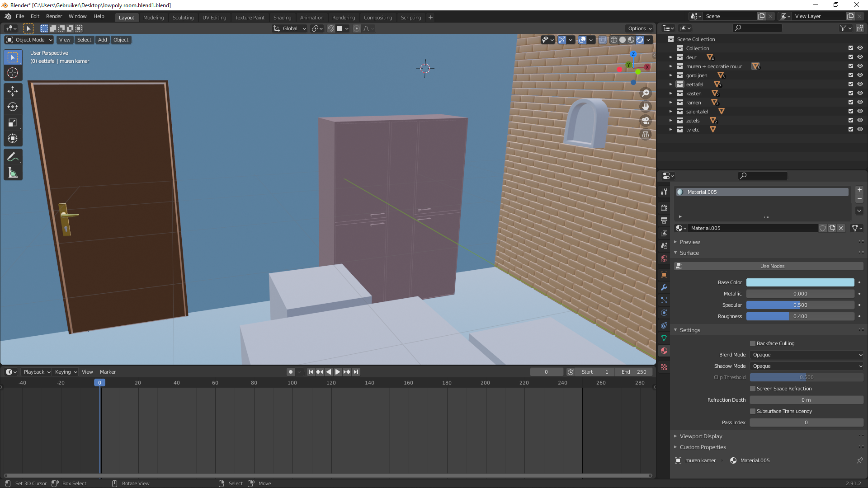Open the Add menu button in viewport header
Viewport: 868px width, 488px height.
pos(103,40)
